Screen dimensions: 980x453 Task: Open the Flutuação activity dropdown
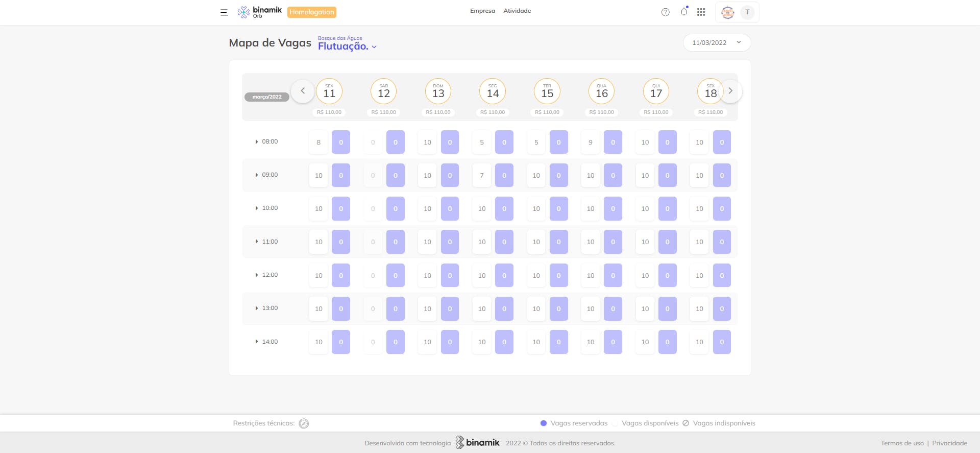coord(347,46)
